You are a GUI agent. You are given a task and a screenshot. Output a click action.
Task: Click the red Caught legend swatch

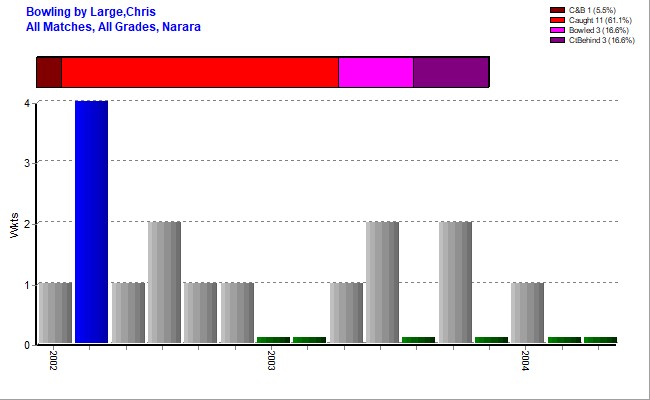click(557, 20)
